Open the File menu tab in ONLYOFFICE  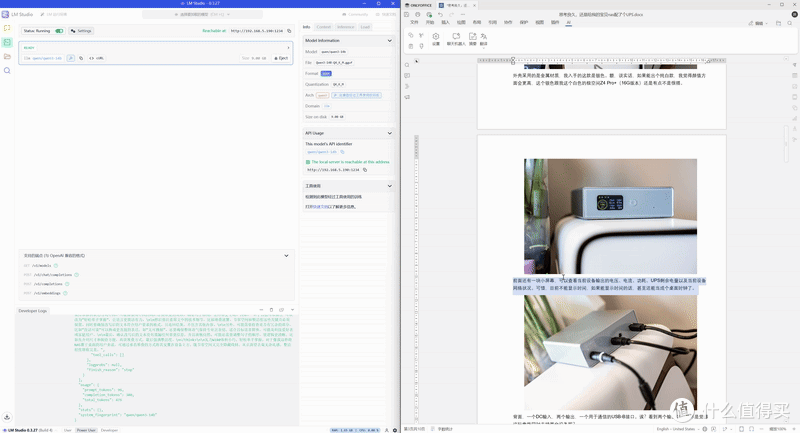(414, 22)
